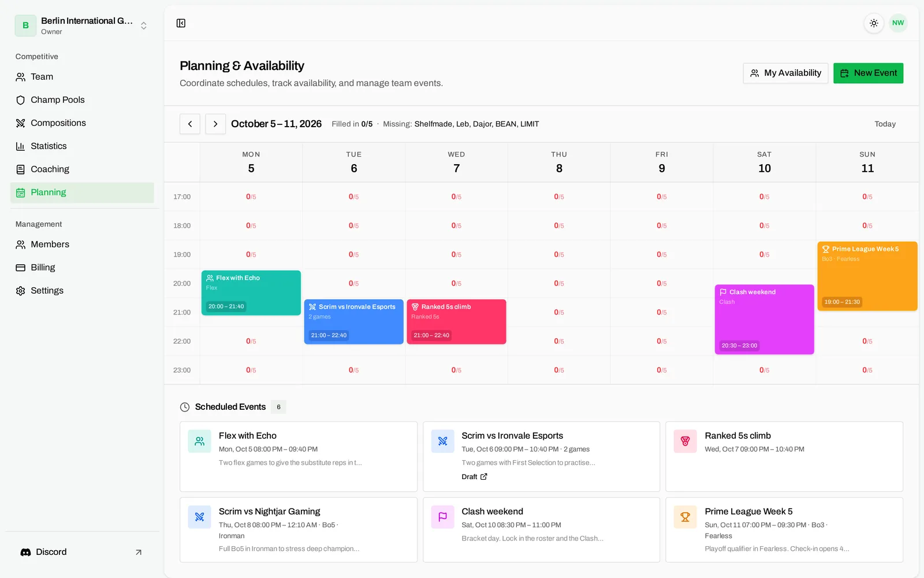The height and width of the screenshot is (578, 924).
Task: Click Ranked 5s climb card medal icon
Action: coord(685,441)
